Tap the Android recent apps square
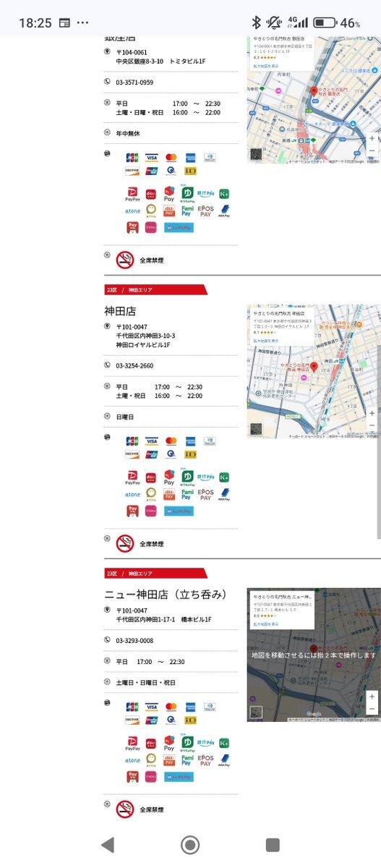The width and height of the screenshot is (381, 868). pos(273,844)
